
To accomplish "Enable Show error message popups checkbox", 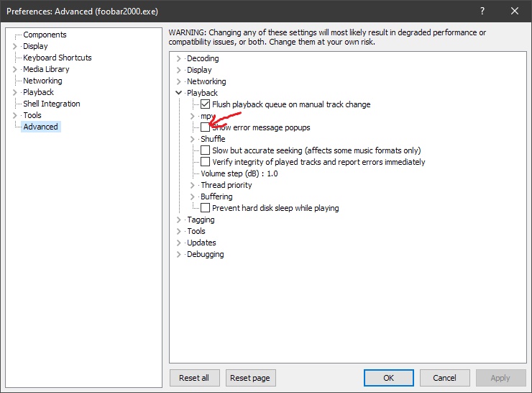I will [x=205, y=127].
